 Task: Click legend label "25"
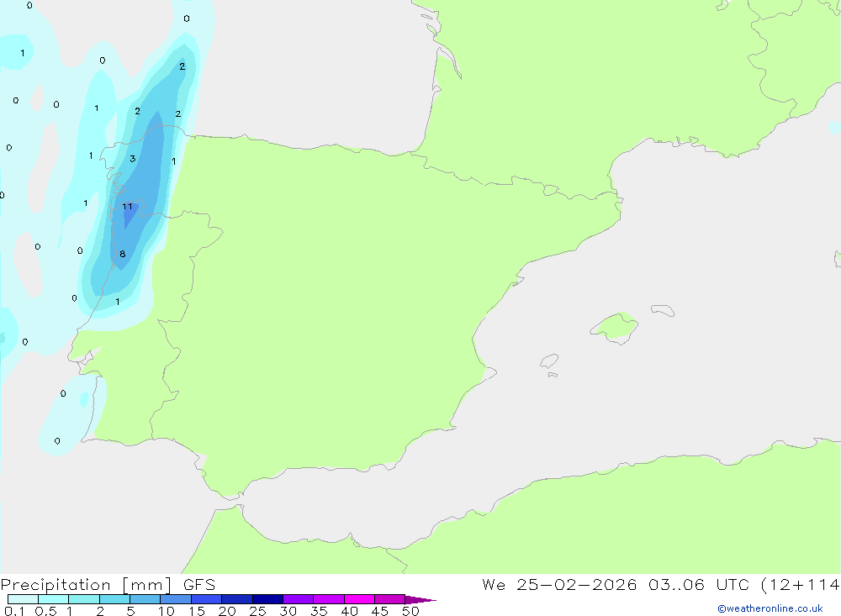pyautogui.click(x=257, y=611)
